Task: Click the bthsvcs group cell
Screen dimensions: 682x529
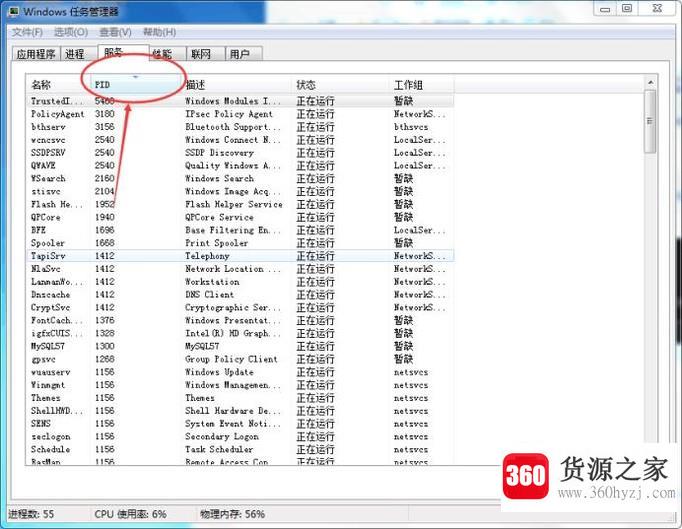Action: tap(411, 127)
